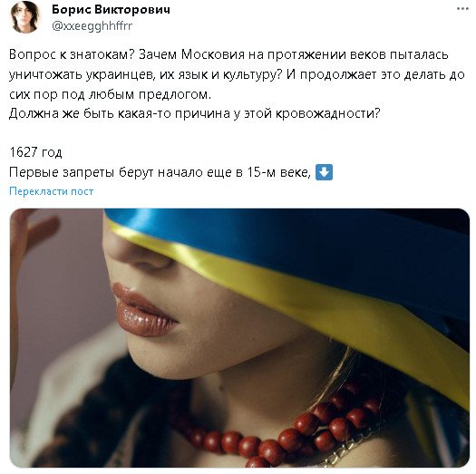Click the line Должна же быть какая-то причина
Image resolution: width=476 pixels, height=474 pixels.
194,113
